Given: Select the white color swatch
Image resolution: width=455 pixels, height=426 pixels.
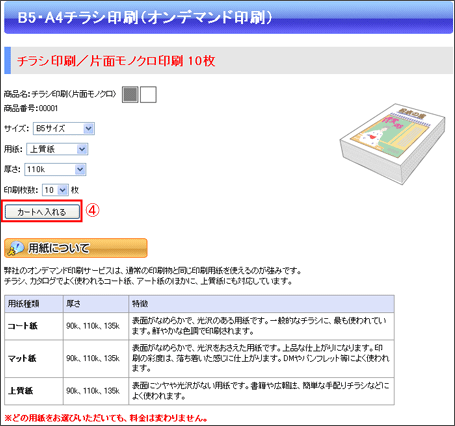Looking at the screenshot, I should pyautogui.click(x=148, y=94).
